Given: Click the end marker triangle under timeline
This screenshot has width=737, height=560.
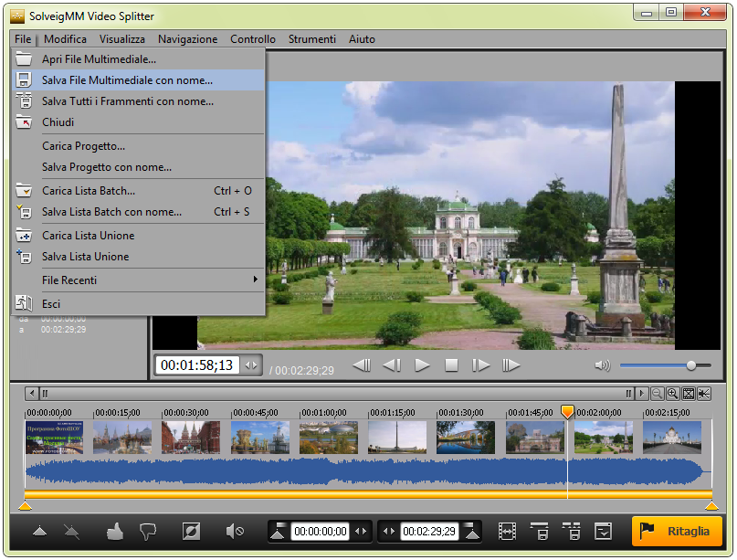Looking at the screenshot, I should click(711, 506).
